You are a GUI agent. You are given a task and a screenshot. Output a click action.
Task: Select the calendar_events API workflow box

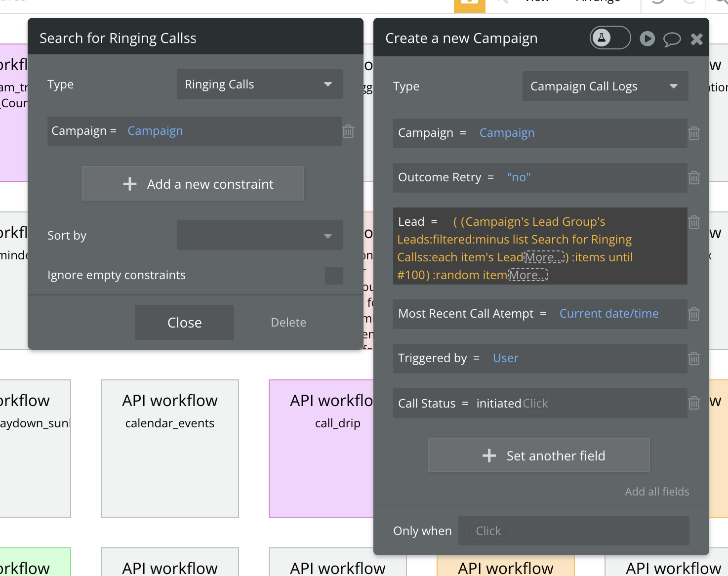[x=170, y=449]
